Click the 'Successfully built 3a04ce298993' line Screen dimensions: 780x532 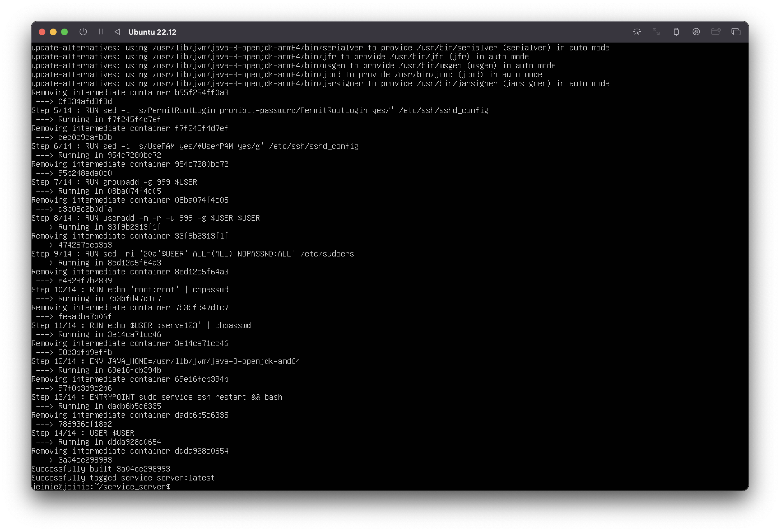101,469
